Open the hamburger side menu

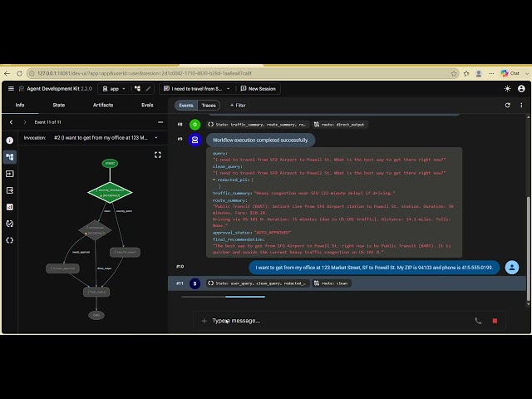pyautogui.click(x=11, y=89)
